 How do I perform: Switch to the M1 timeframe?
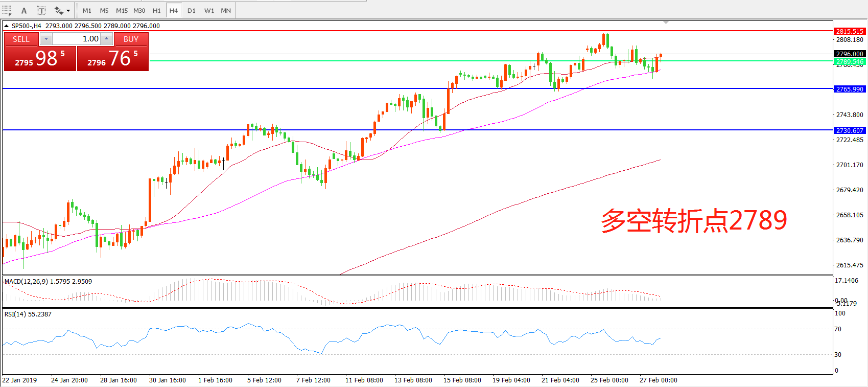tap(87, 11)
